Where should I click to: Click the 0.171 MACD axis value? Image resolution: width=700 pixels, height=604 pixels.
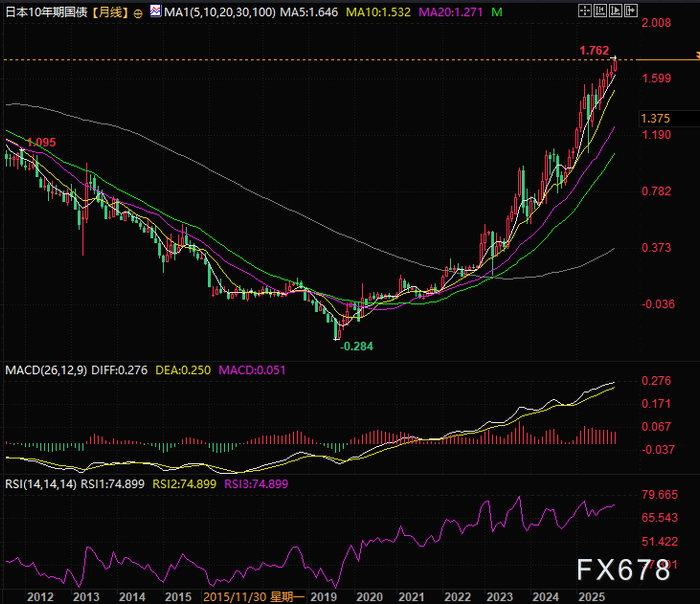pyautogui.click(x=656, y=404)
